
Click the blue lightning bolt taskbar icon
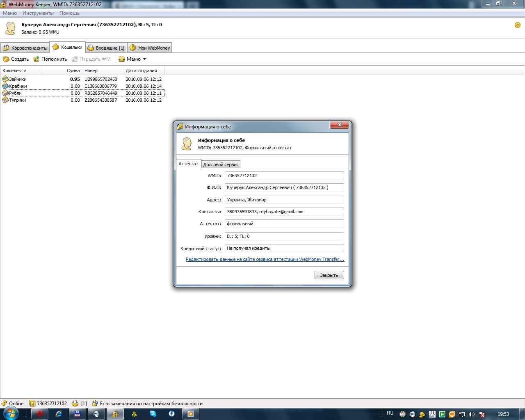click(172, 414)
